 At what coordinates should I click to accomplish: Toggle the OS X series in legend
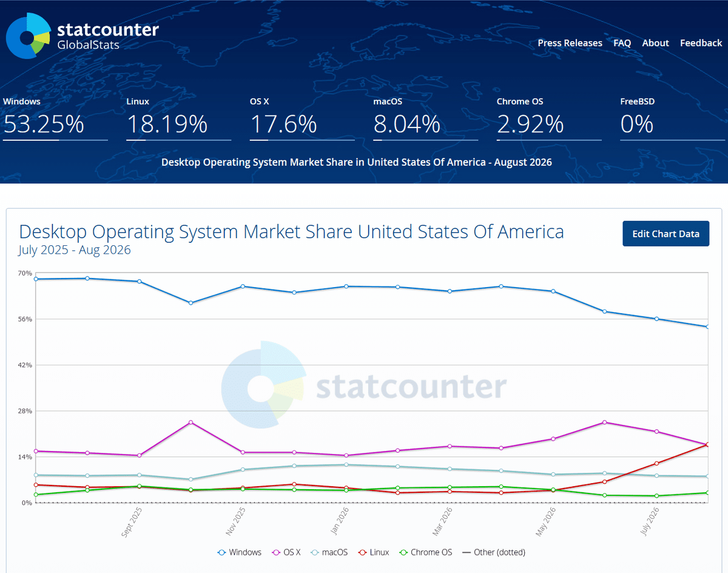coord(287,552)
